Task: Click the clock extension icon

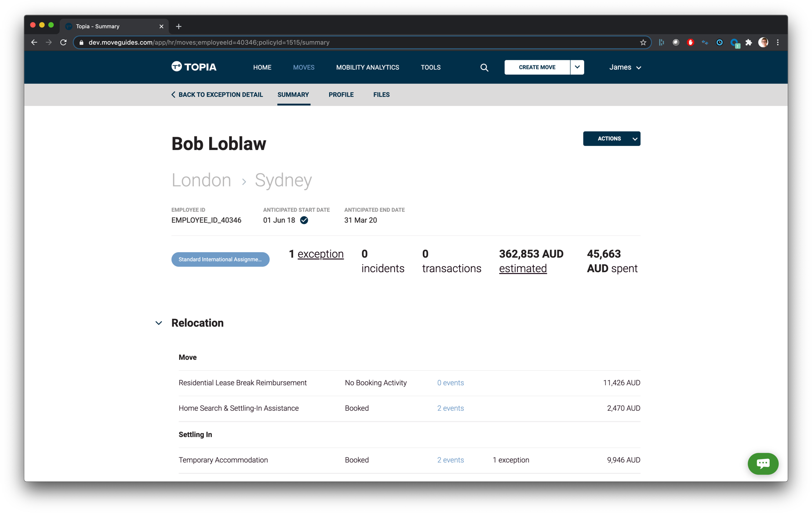Action: pos(719,42)
